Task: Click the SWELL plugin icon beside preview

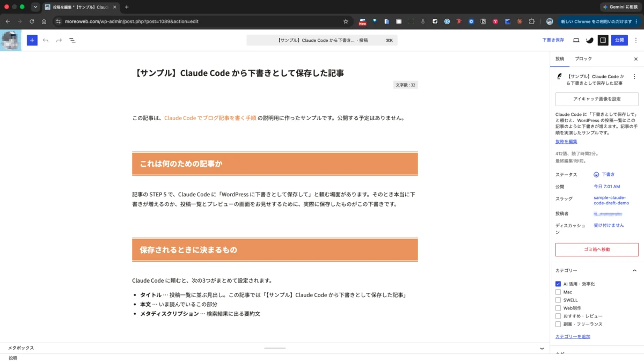Action: [589, 40]
